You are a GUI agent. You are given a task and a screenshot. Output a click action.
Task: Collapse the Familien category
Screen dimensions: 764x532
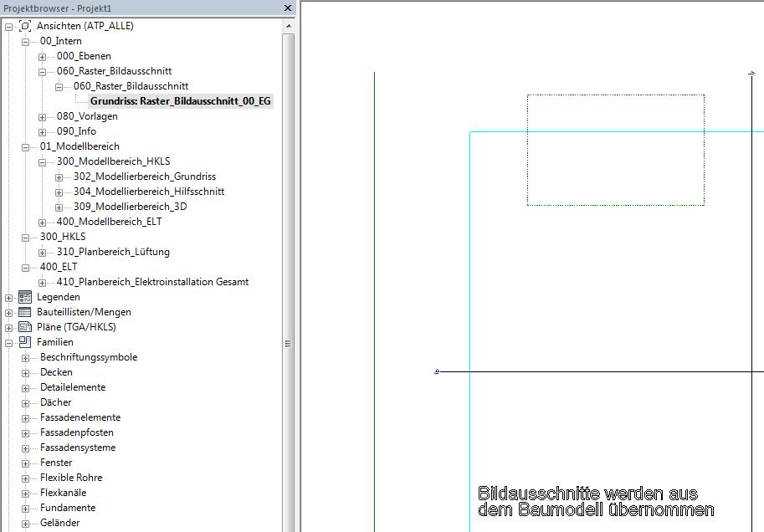tap(9, 342)
